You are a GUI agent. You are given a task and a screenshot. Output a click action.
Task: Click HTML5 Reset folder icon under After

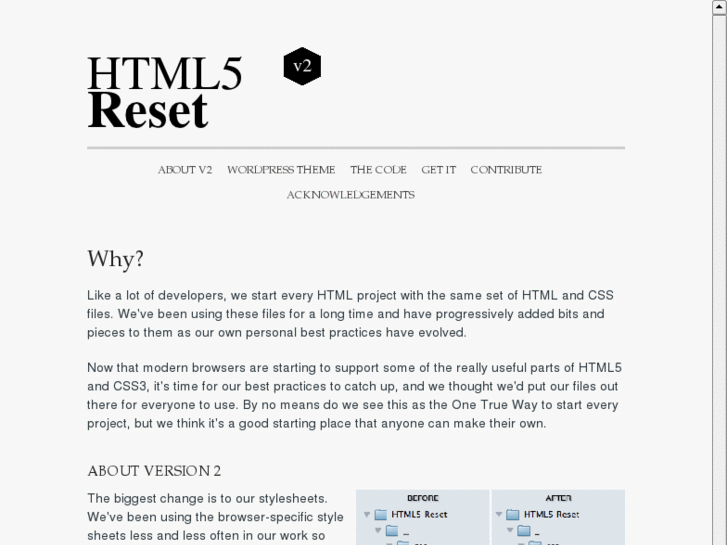pos(513,514)
